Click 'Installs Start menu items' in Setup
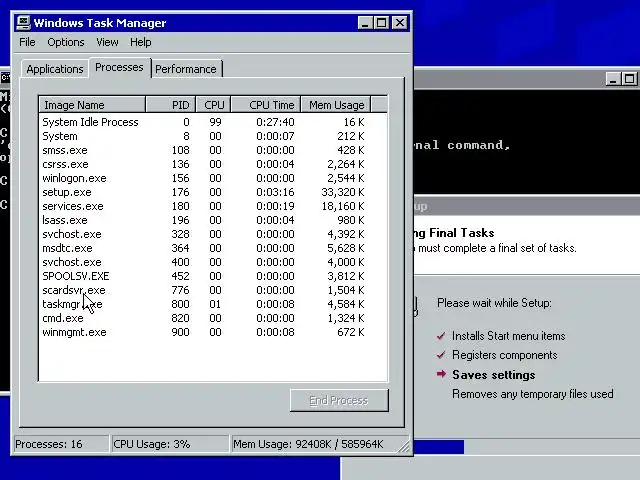Viewport: 640px width, 480px height. click(509, 336)
